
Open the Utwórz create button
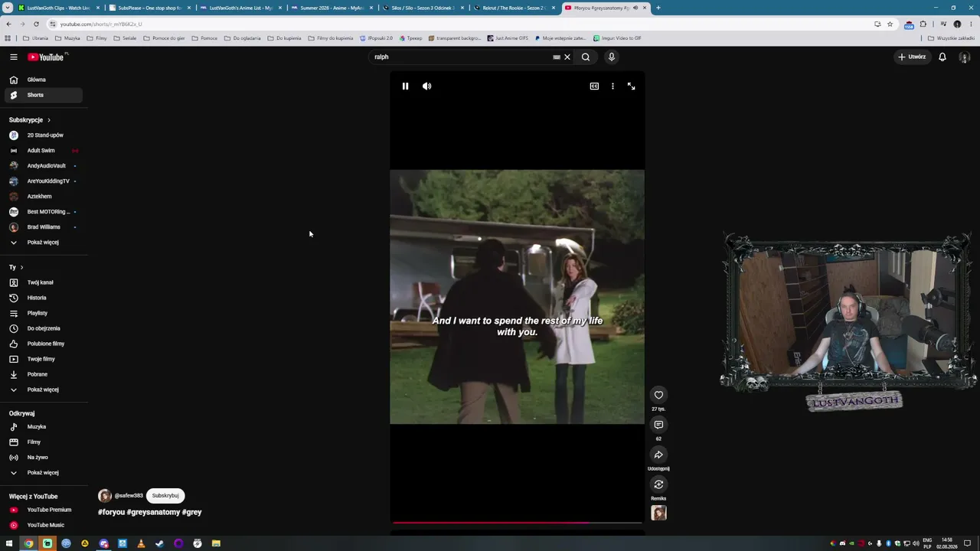tap(912, 57)
